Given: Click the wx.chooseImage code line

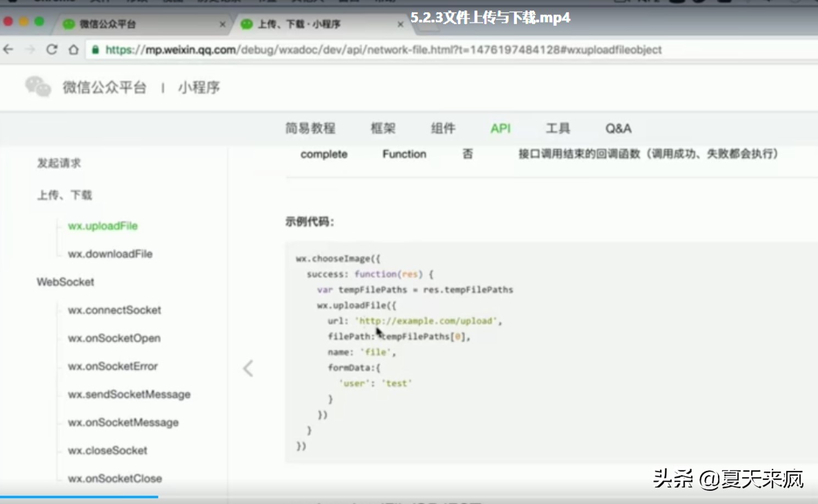Looking at the screenshot, I should [338, 259].
